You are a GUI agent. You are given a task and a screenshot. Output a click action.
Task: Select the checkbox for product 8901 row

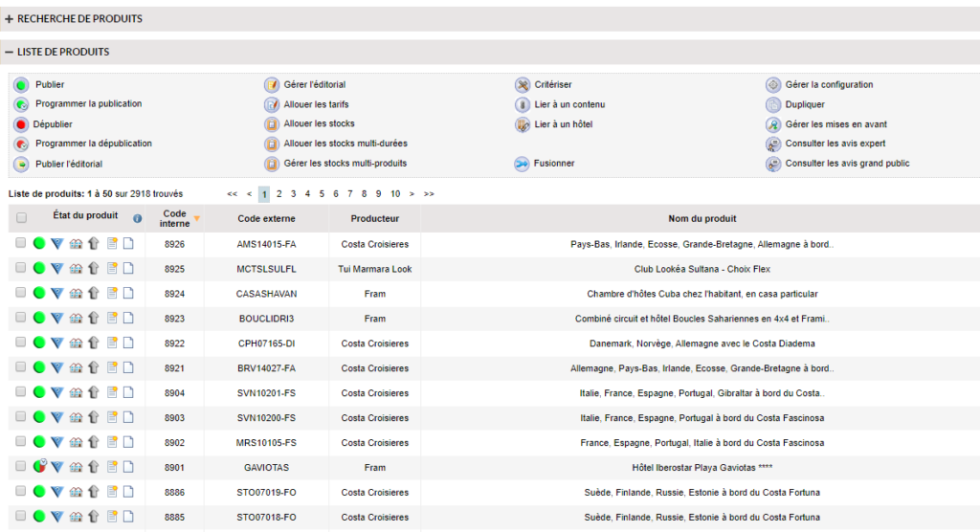(21, 467)
